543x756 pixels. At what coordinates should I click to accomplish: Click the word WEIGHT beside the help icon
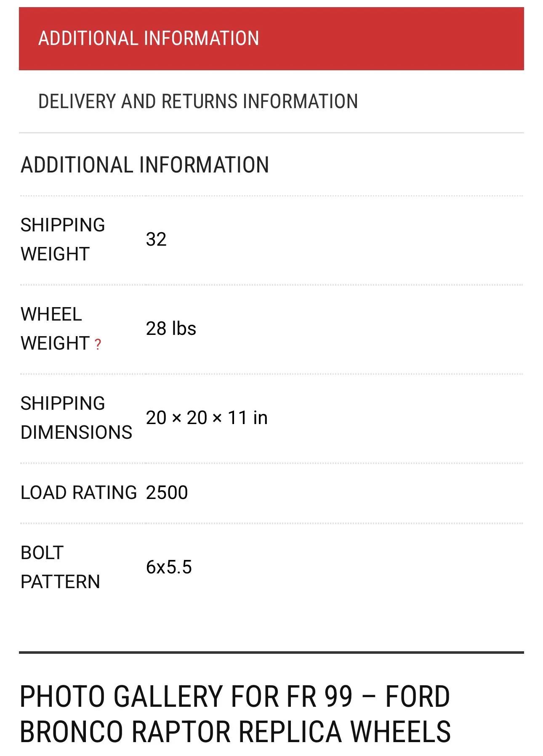[55, 343]
